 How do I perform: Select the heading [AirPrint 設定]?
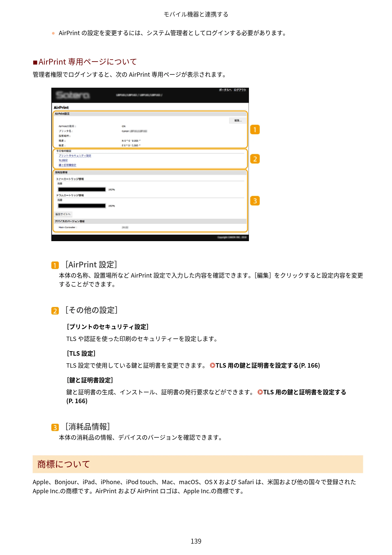click(91, 265)
